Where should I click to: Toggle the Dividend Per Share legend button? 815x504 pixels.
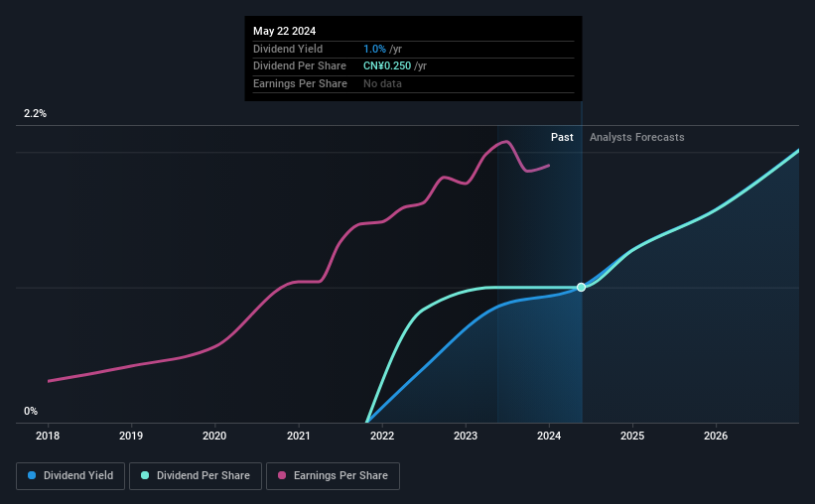(196, 476)
